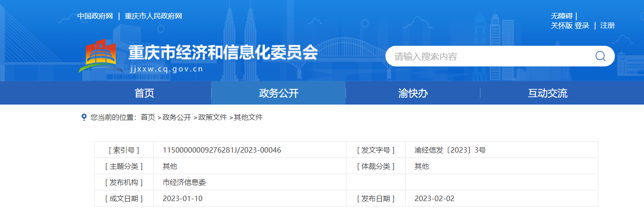
Task: Click the 体裁分类 label cell
Action: [376, 166]
